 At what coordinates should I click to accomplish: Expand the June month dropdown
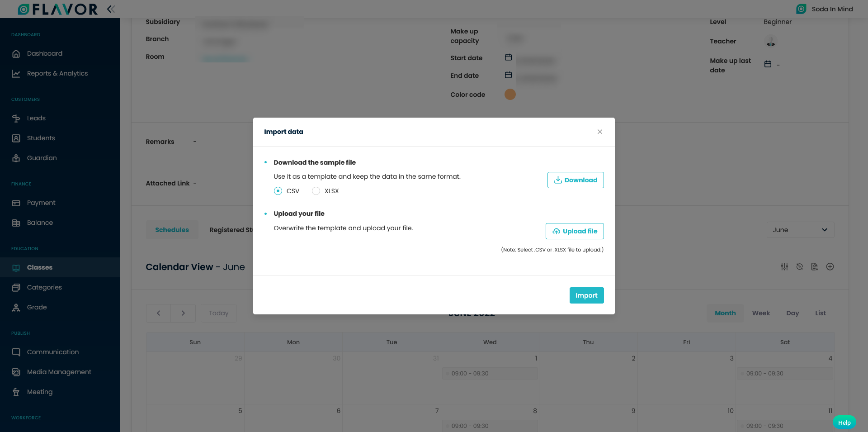800,230
